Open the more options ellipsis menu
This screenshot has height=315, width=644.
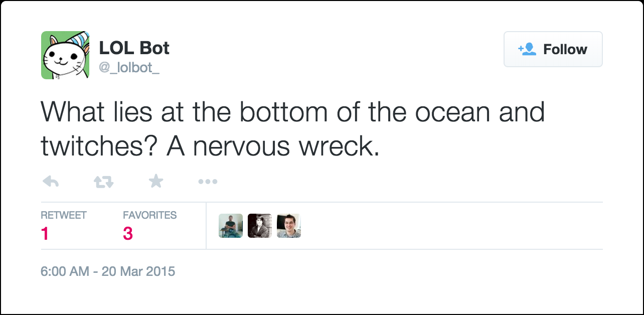[208, 182]
